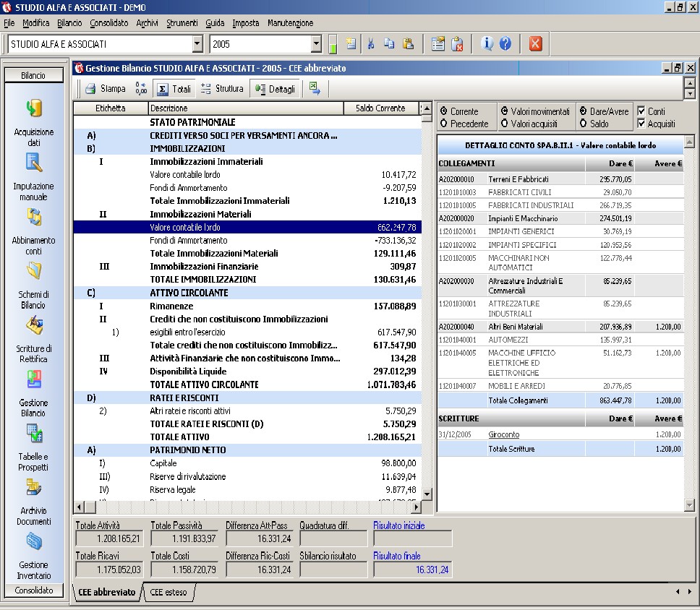700x610 pixels.
Task: Select the Schemi di Bilancio icon
Action: 34,272
